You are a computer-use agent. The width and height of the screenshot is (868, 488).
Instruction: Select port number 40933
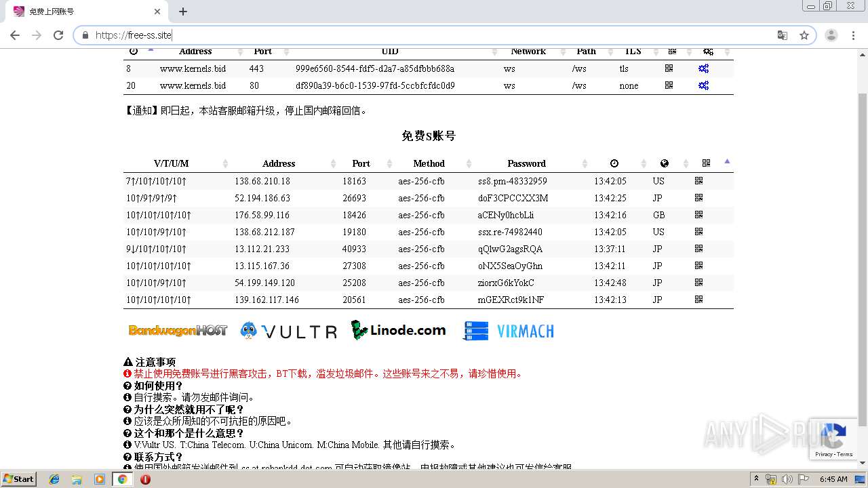(x=354, y=249)
